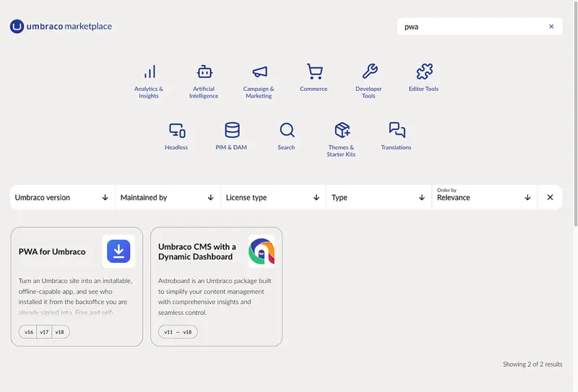Expand the License type filter
Image resolution: width=578 pixels, height=392 pixels.
(x=273, y=198)
